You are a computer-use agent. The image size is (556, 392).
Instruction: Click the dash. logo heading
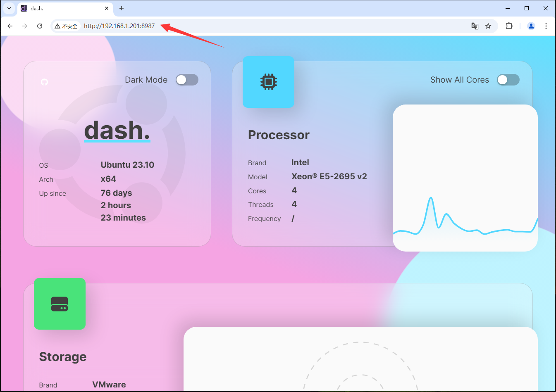click(x=117, y=131)
